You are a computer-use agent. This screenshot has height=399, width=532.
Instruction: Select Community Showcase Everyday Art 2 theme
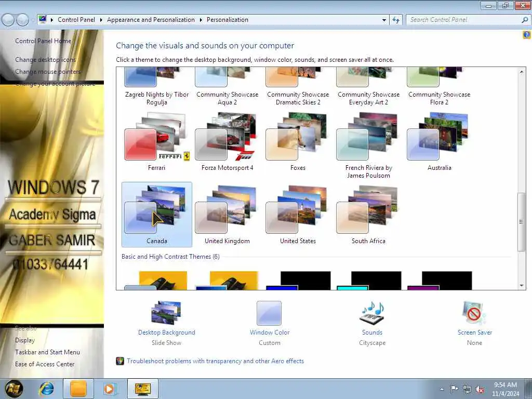click(x=368, y=87)
